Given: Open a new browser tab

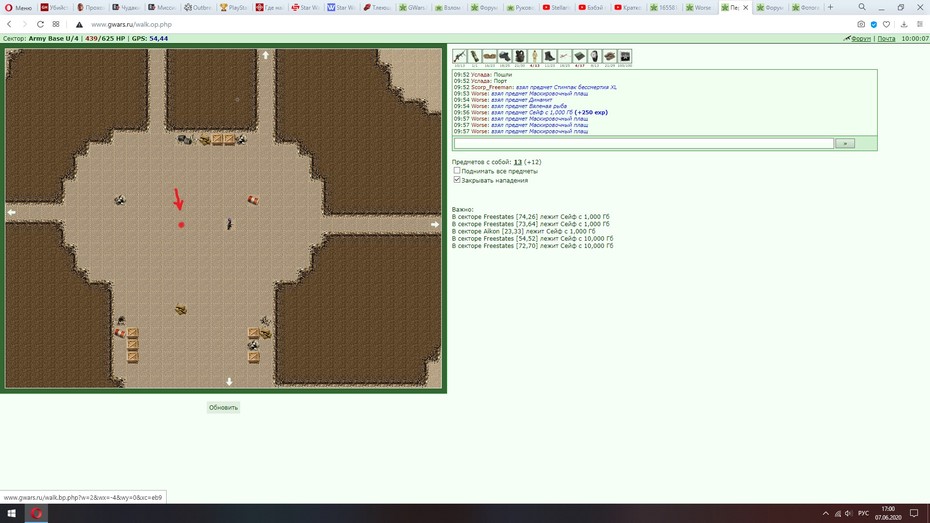Looking at the screenshot, I should [830, 7].
